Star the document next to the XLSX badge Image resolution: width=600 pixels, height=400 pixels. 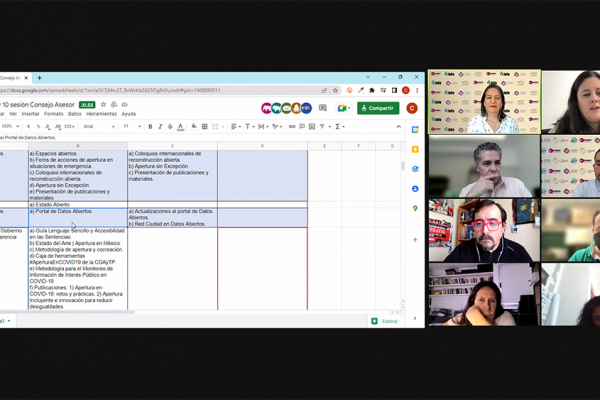pyautogui.click(x=103, y=104)
